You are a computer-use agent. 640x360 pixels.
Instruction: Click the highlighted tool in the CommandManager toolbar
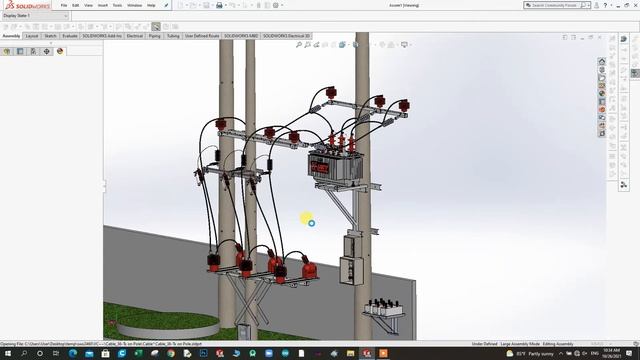click(156, 27)
